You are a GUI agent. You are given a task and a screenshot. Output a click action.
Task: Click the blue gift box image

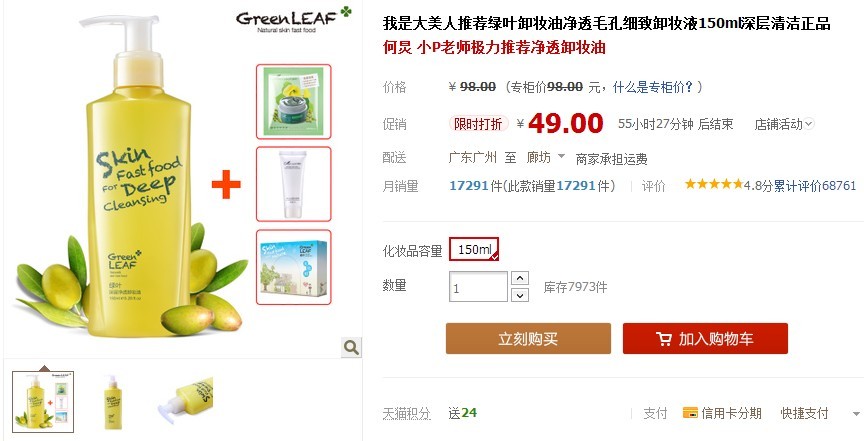294,267
